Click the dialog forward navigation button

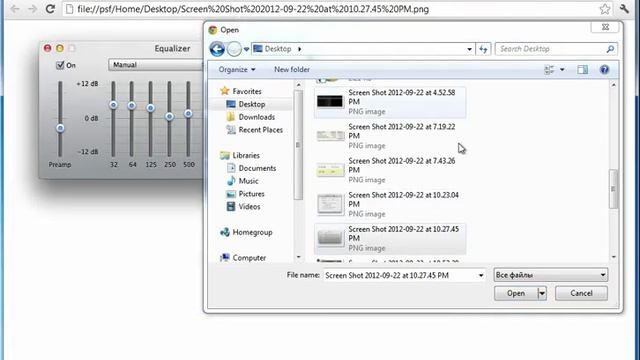coord(234,49)
